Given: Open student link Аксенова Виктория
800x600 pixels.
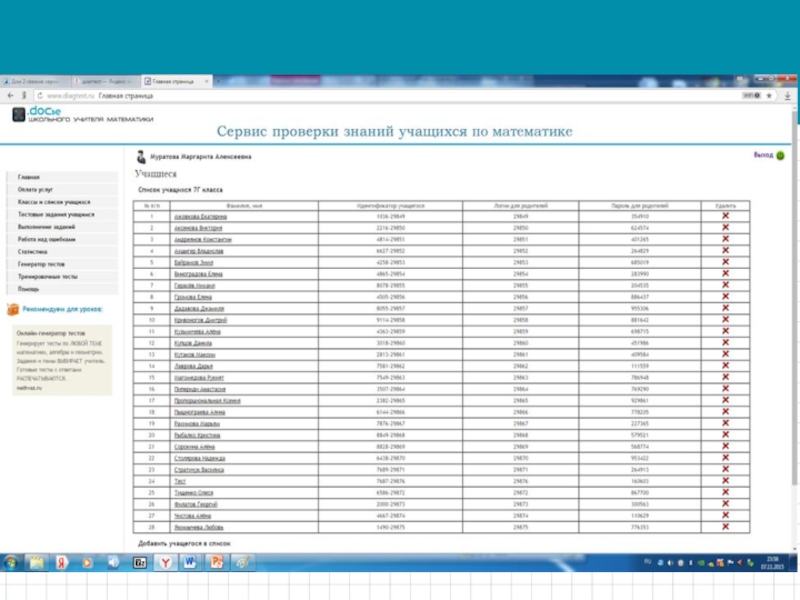Looking at the screenshot, I should (x=198, y=228).
